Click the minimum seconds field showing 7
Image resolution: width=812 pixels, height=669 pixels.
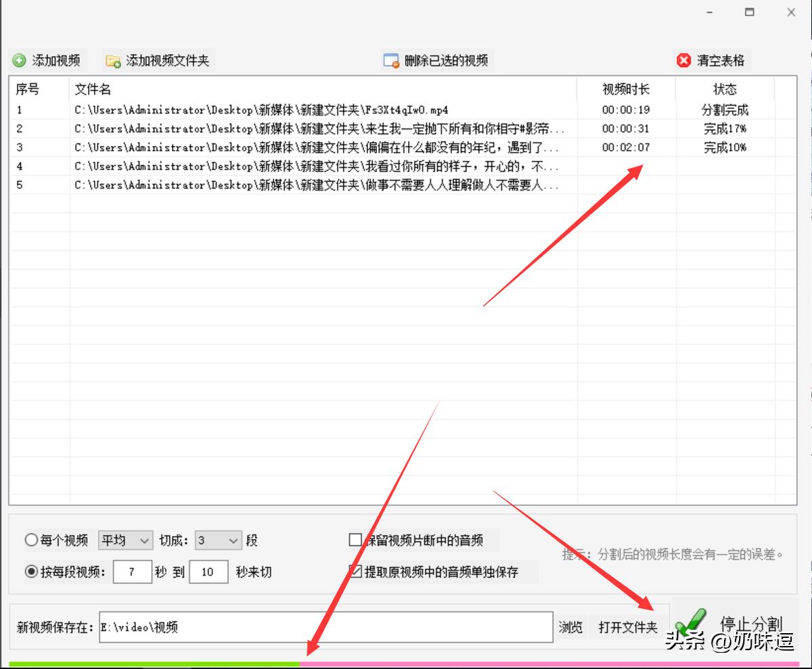click(132, 572)
